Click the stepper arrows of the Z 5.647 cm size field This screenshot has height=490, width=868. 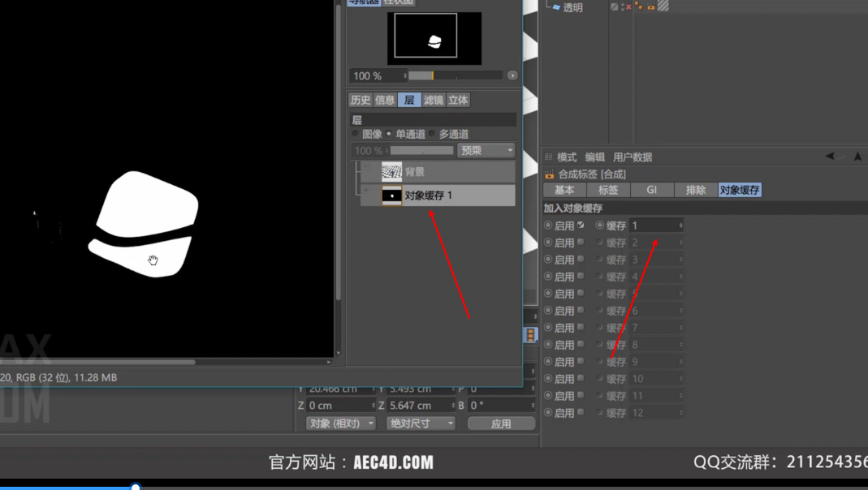[x=453, y=406]
